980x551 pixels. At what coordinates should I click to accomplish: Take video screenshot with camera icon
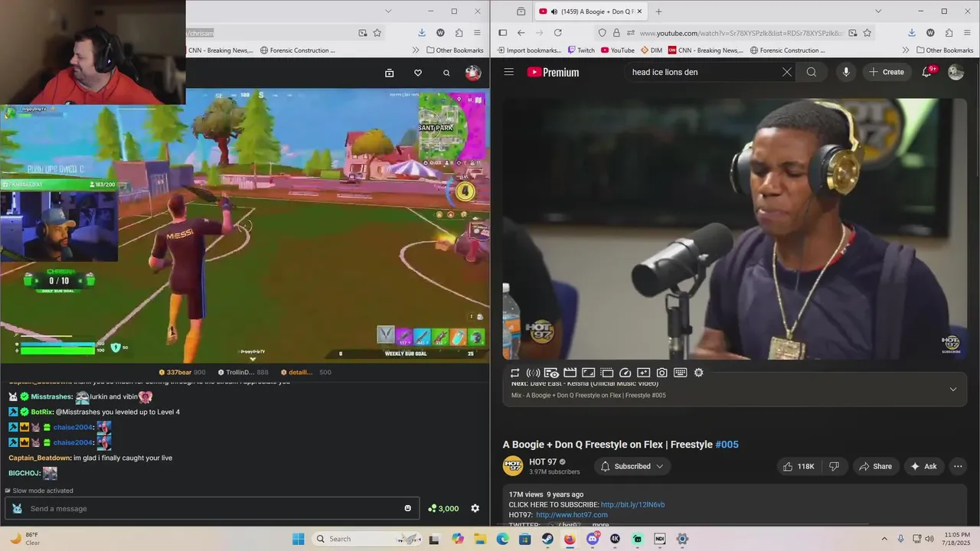pos(661,373)
